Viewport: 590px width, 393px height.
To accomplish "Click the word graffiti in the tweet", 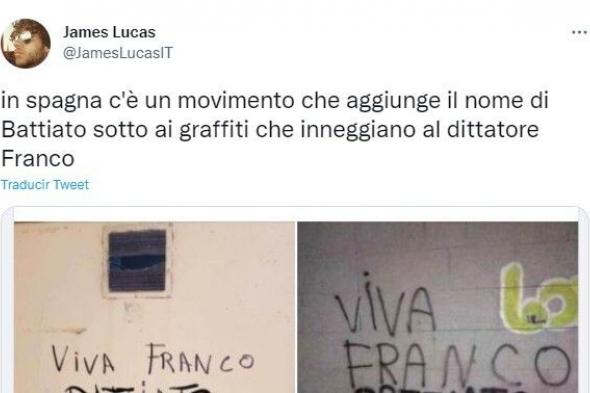I will click(x=214, y=130).
